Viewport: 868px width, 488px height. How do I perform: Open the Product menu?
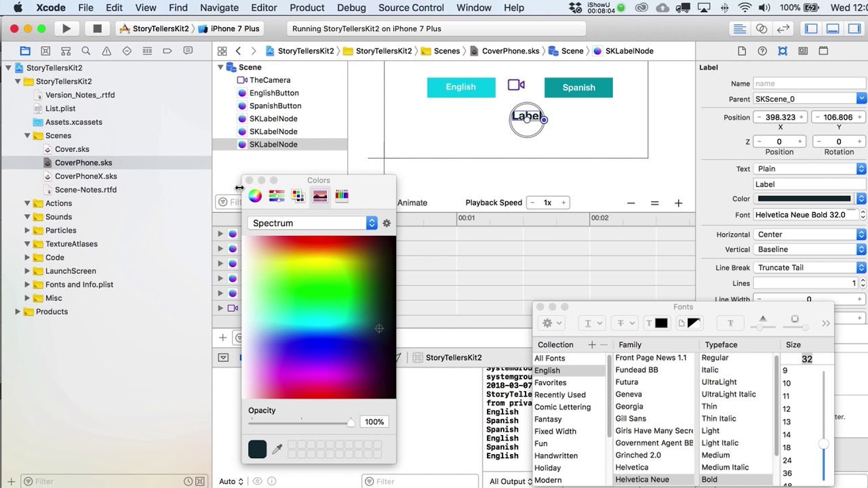tap(307, 7)
